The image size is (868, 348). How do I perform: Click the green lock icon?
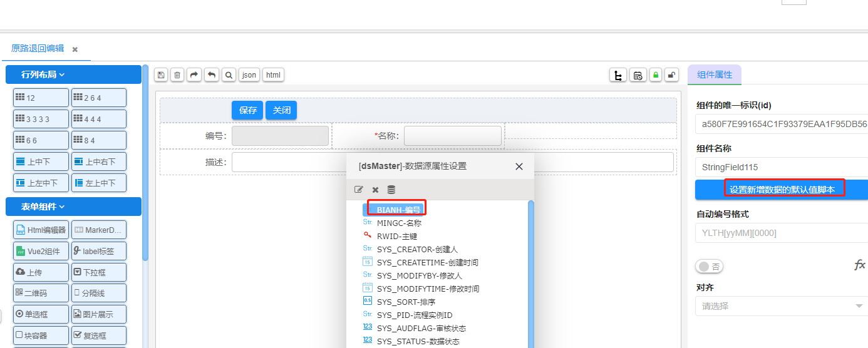(x=656, y=75)
